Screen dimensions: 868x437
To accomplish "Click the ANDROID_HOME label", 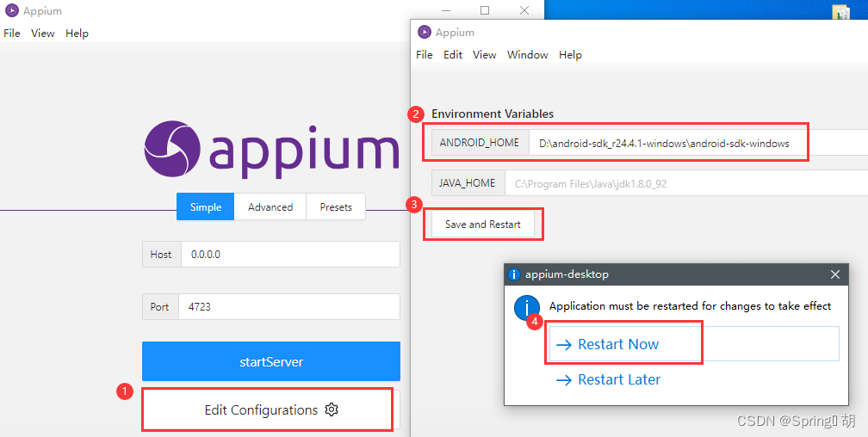I will (x=480, y=144).
